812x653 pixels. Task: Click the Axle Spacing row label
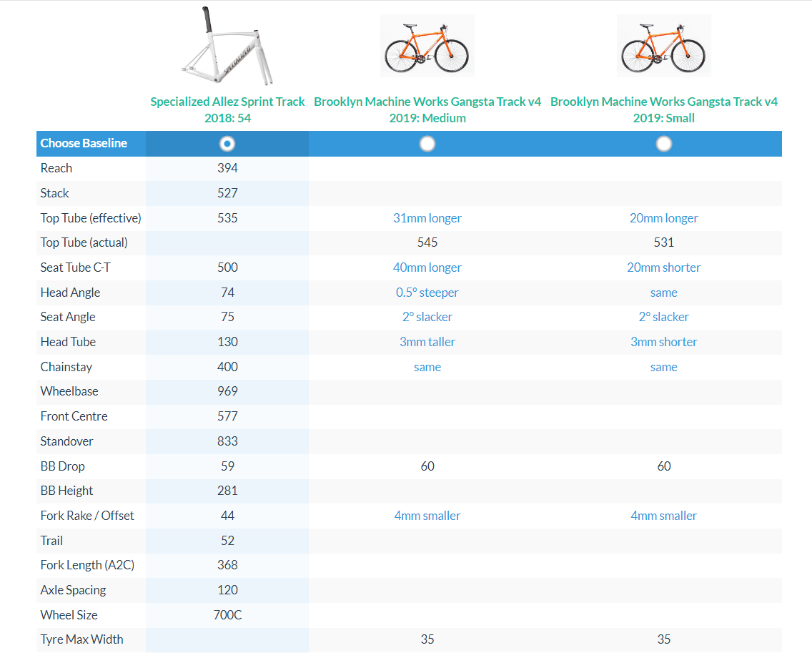pos(73,590)
